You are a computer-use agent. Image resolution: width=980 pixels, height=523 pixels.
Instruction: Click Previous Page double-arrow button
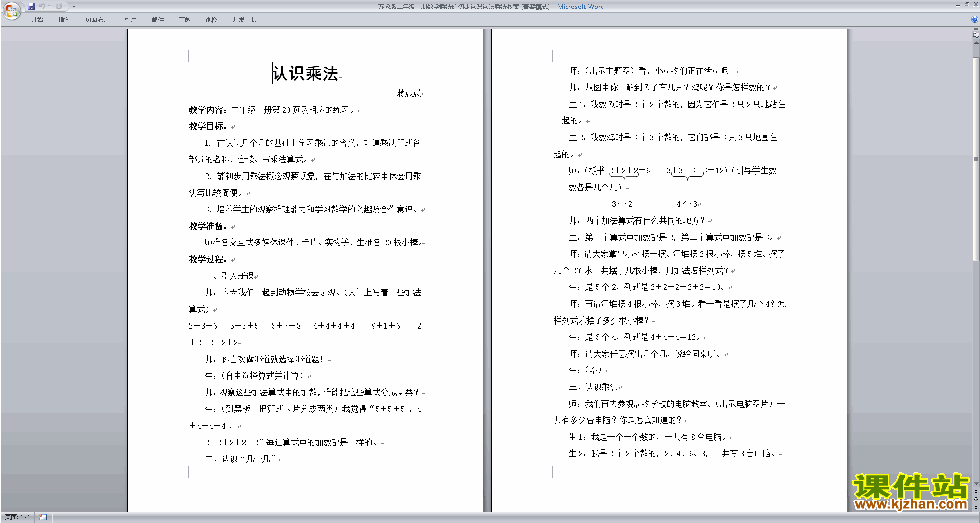[976, 492]
